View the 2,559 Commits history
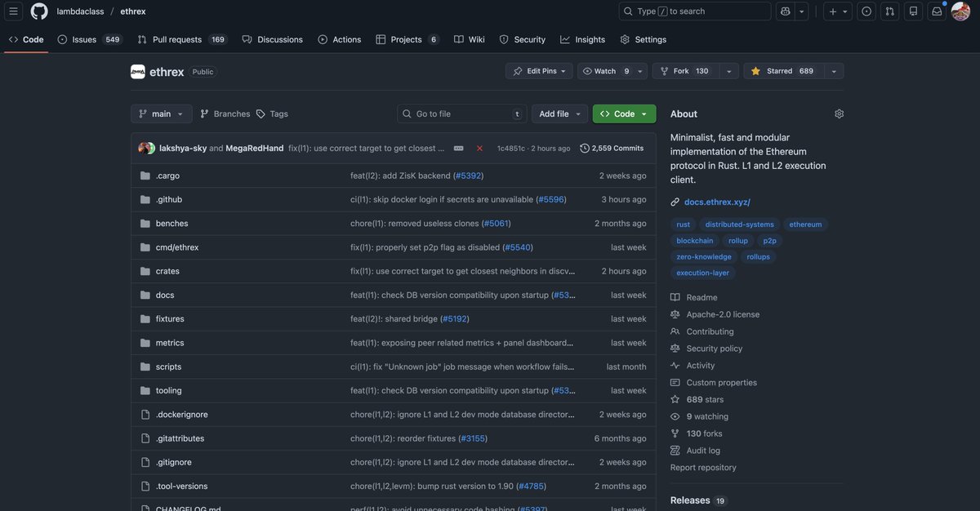The height and width of the screenshot is (511, 980). pos(612,149)
